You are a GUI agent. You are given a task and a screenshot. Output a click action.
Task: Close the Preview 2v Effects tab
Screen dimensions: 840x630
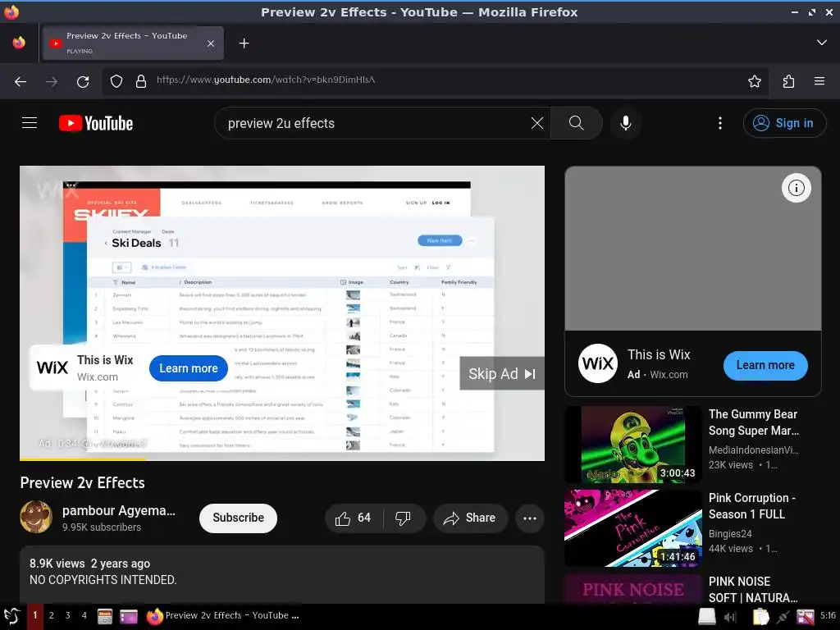point(211,43)
